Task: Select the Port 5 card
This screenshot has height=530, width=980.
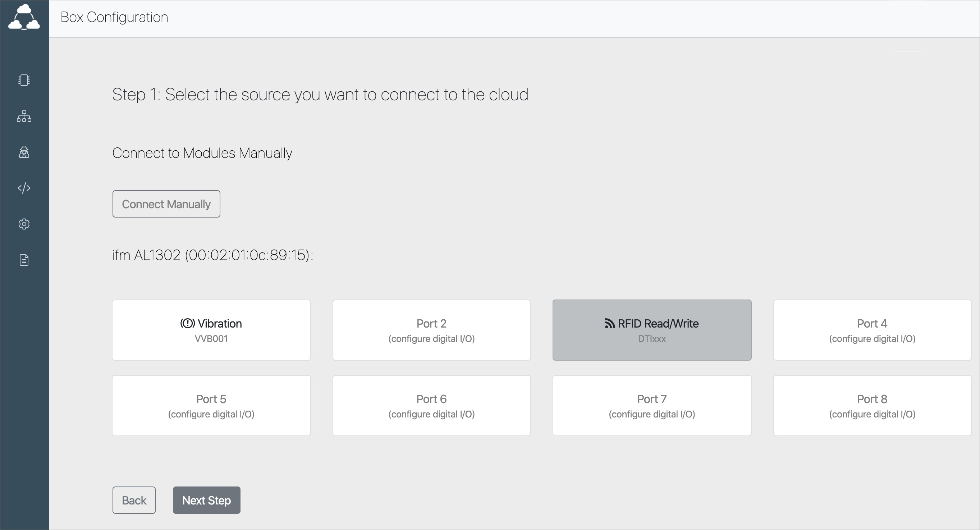Action: [211, 406]
